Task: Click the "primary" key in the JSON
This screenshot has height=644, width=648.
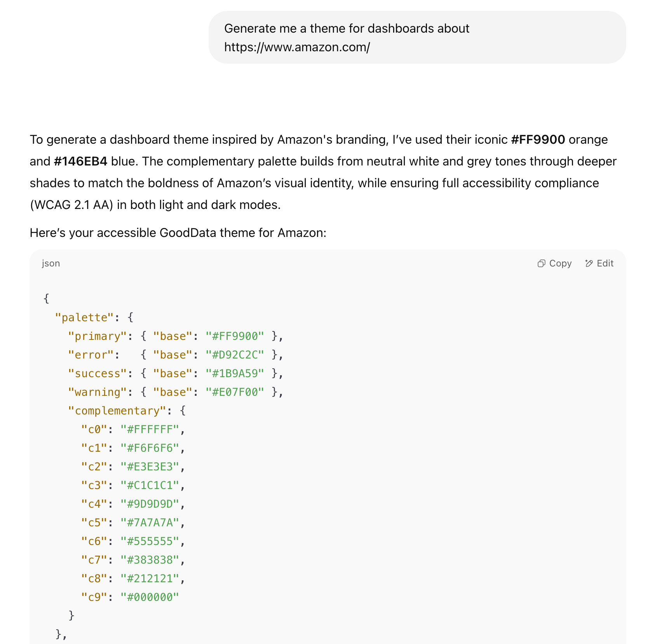Action: pos(98,336)
